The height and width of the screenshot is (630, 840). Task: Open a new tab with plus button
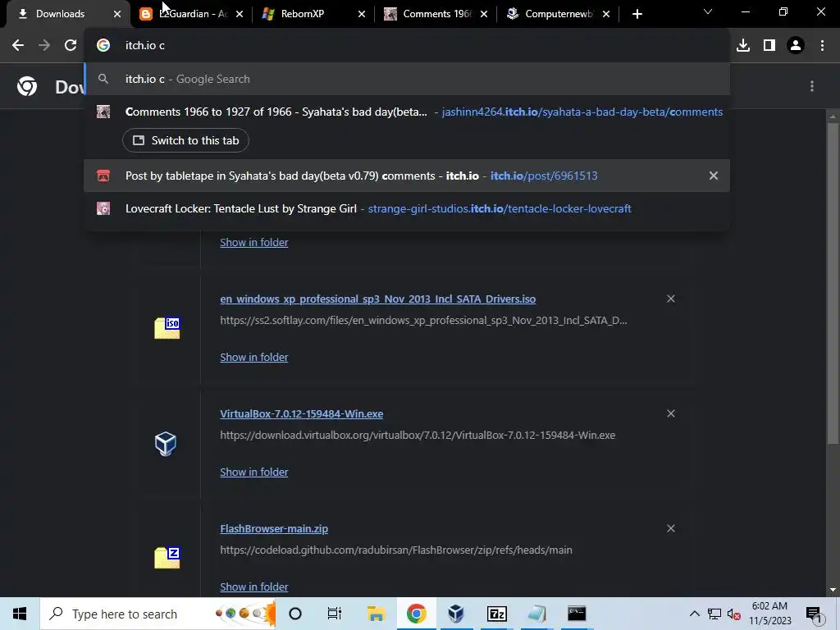coord(637,14)
